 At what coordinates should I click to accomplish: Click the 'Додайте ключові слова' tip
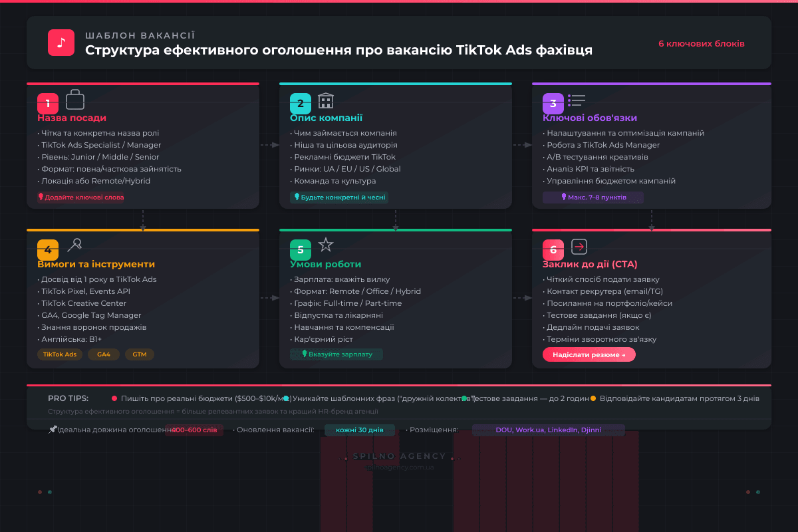click(x=81, y=198)
